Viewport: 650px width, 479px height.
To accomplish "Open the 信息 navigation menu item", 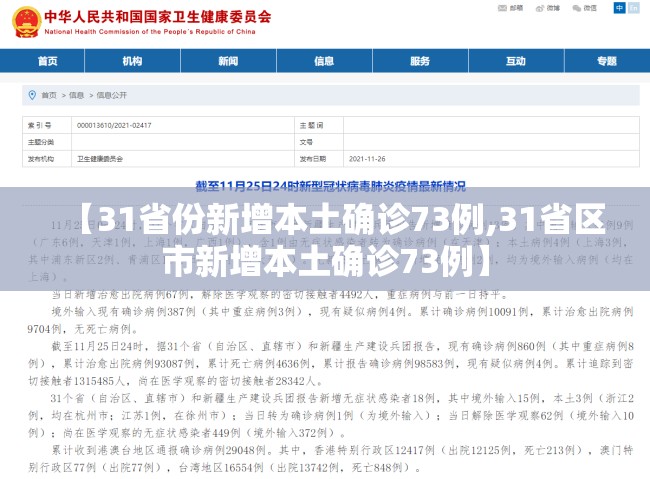I will (324, 61).
